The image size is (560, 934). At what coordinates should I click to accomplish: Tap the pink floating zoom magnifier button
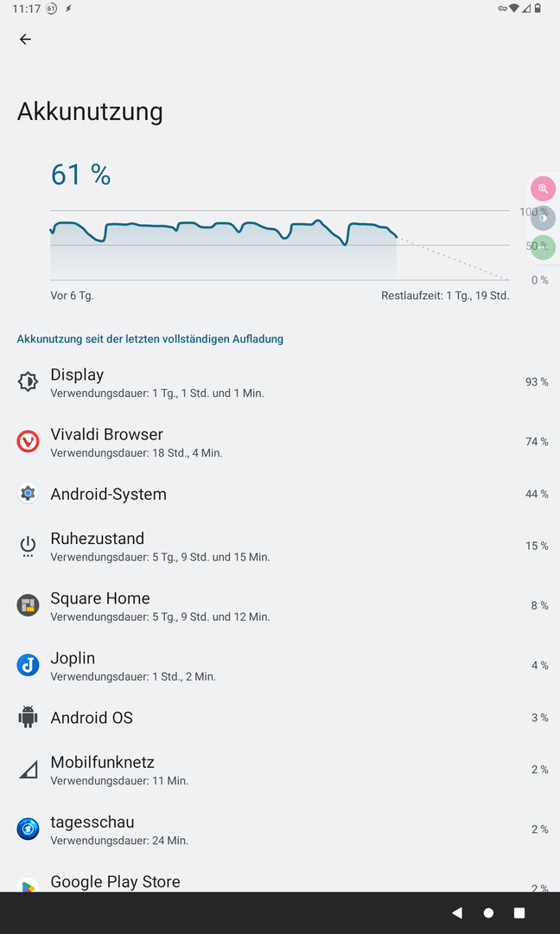click(543, 189)
